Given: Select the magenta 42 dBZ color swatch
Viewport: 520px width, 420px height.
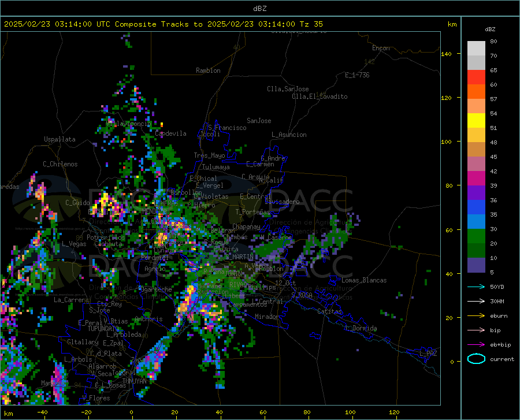Looking at the screenshot, I should (x=476, y=179).
